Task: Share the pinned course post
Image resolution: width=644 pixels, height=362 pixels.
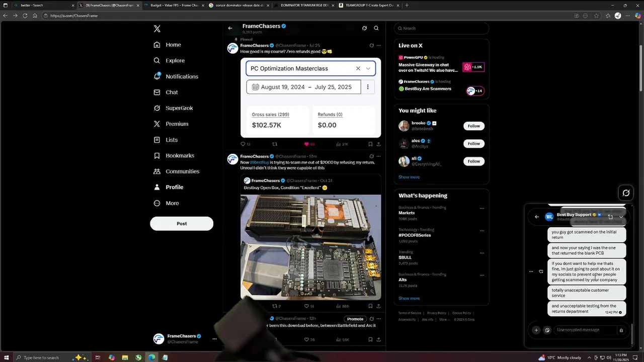Action: coord(378,144)
